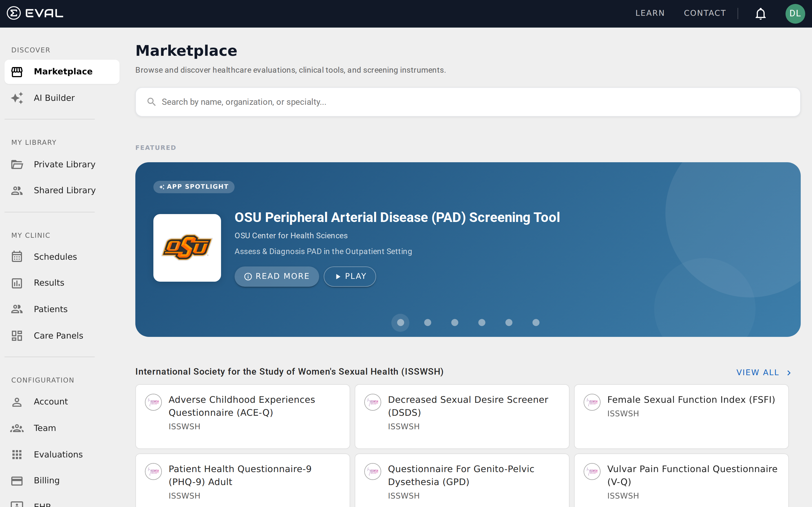The image size is (812, 507).
Task: Select the Evaluations grid icon
Action: coord(17,454)
